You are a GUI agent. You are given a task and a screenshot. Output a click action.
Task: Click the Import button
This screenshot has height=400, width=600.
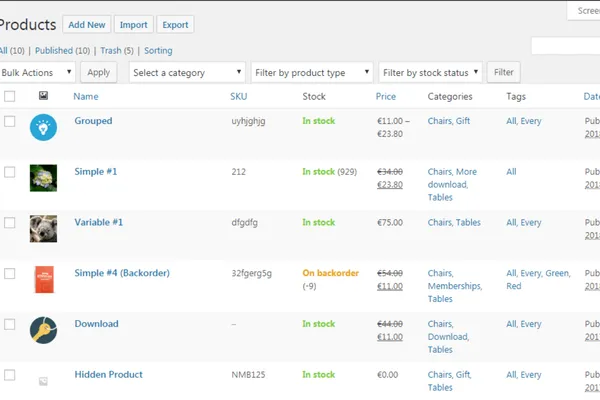coord(134,24)
